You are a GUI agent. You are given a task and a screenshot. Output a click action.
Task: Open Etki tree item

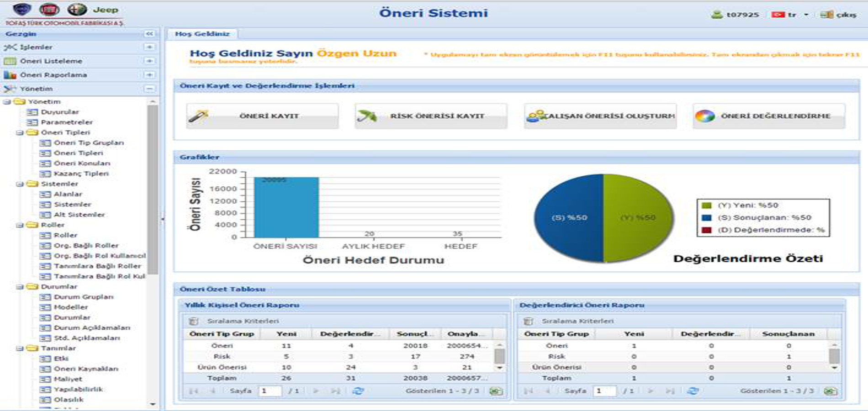coord(61,358)
